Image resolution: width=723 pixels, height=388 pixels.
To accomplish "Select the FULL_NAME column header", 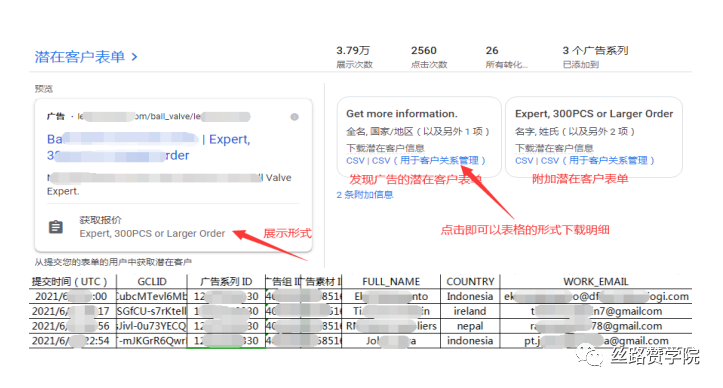I will (391, 281).
